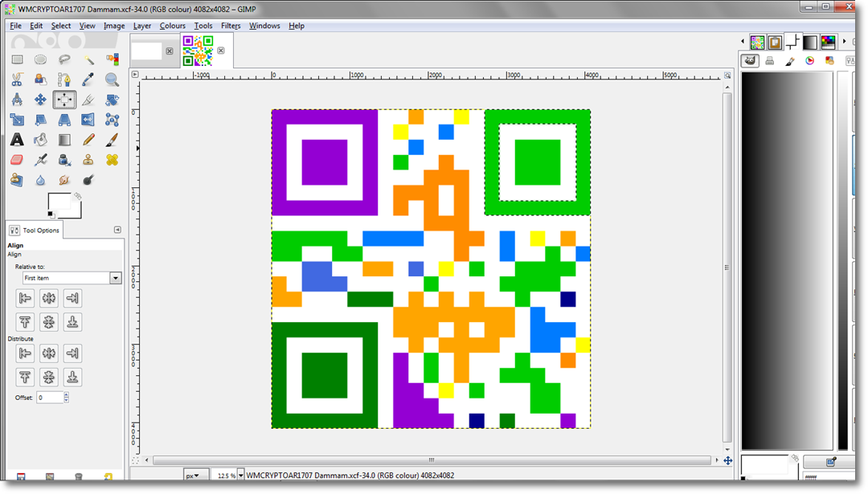868x494 pixels.
Task: Select the Rectangle Select tool
Action: coord(17,59)
